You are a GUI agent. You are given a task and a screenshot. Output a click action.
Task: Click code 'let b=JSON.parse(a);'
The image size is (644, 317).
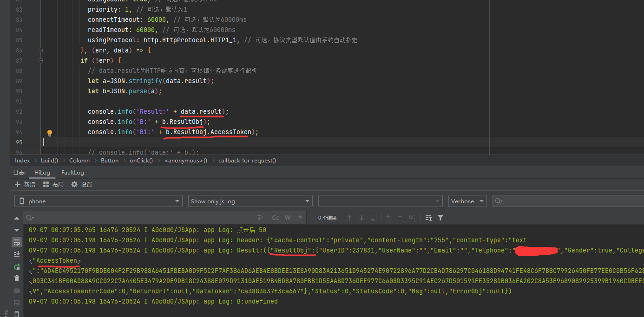coord(125,91)
